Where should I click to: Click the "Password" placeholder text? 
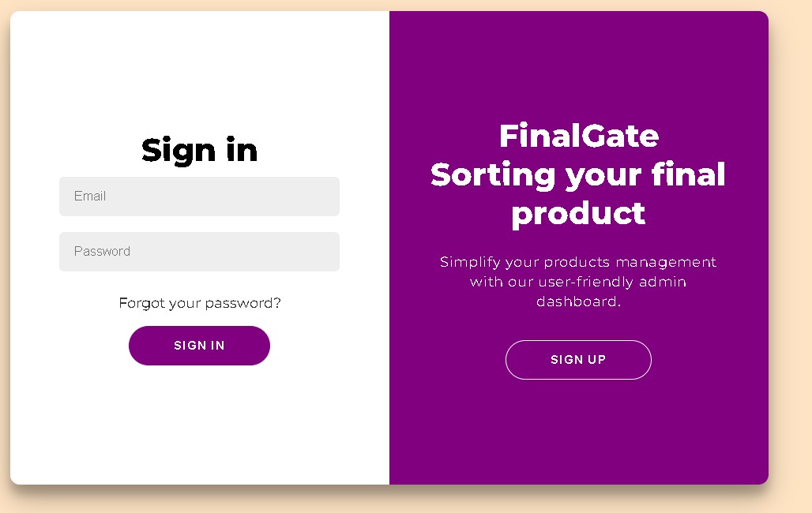[x=102, y=252]
